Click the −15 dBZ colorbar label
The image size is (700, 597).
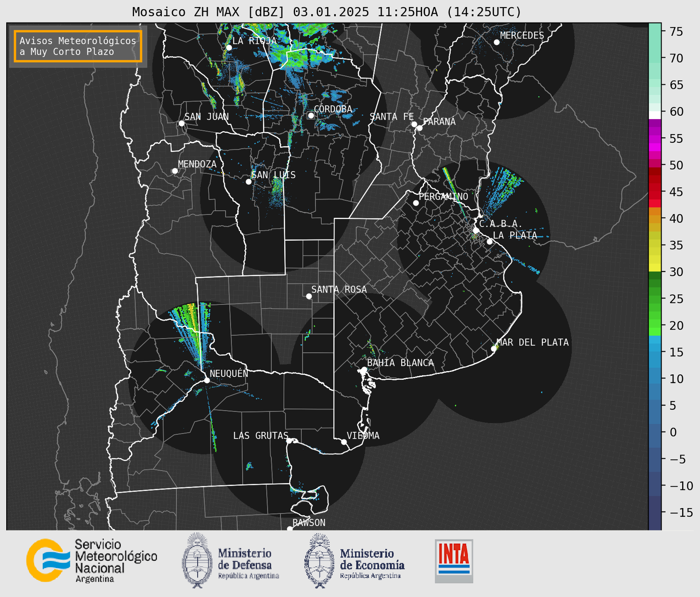[680, 512]
